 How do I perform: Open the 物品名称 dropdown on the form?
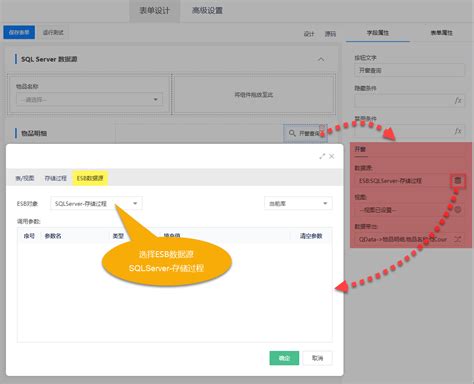[x=89, y=99]
